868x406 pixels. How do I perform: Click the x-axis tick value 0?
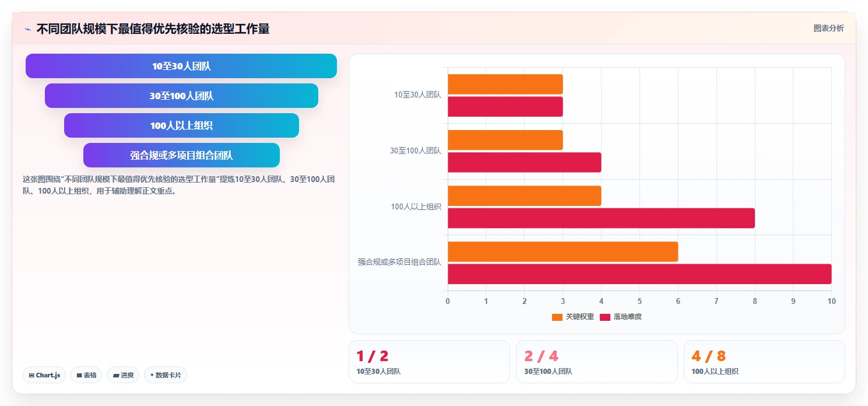[x=448, y=301]
